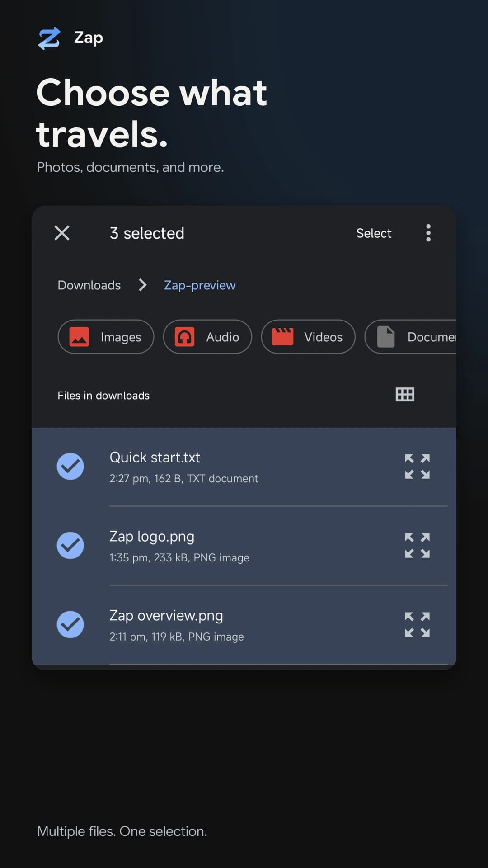The image size is (488, 868).
Task: Click '2:27 pm, 162 B, TXT document' details
Action: click(184, 478)
